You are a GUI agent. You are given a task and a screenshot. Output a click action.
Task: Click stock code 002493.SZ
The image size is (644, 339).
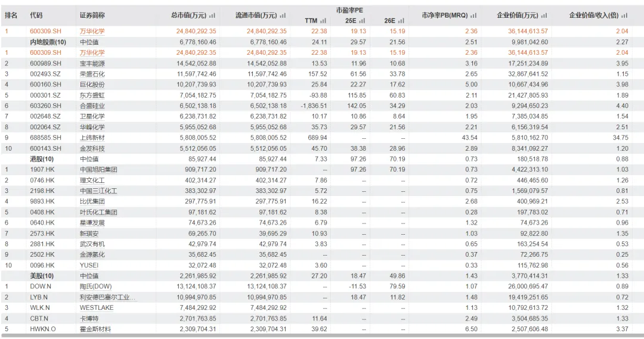[45, 74]
